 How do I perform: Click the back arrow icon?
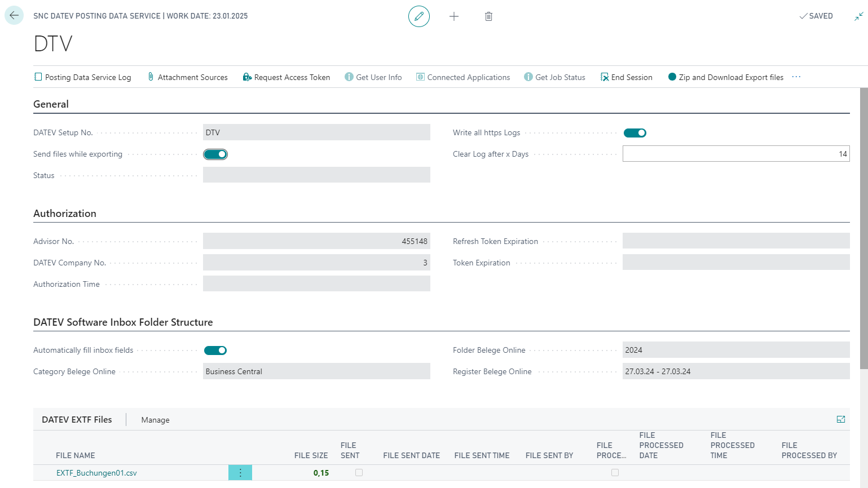tap(14, 16)
